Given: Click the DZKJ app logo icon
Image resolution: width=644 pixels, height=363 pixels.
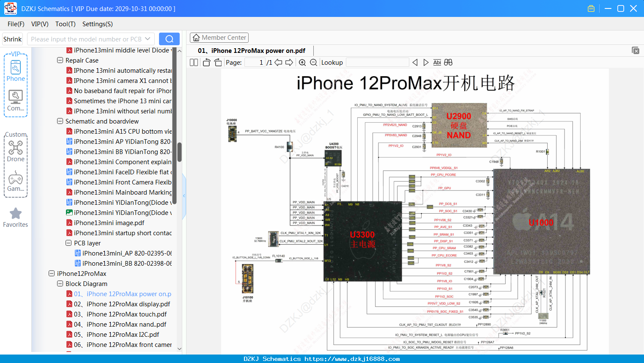Looking at the screenshot, I should (x=10, y=8).
